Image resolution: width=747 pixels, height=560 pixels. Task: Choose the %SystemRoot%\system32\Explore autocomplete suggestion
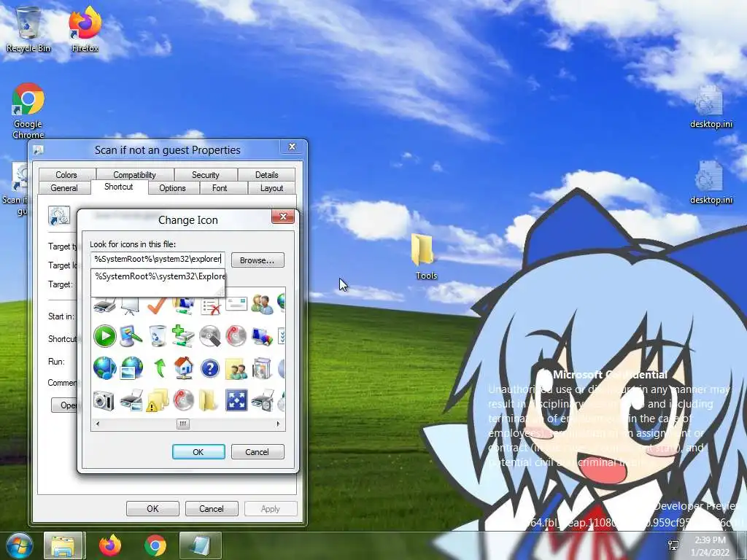158,276
